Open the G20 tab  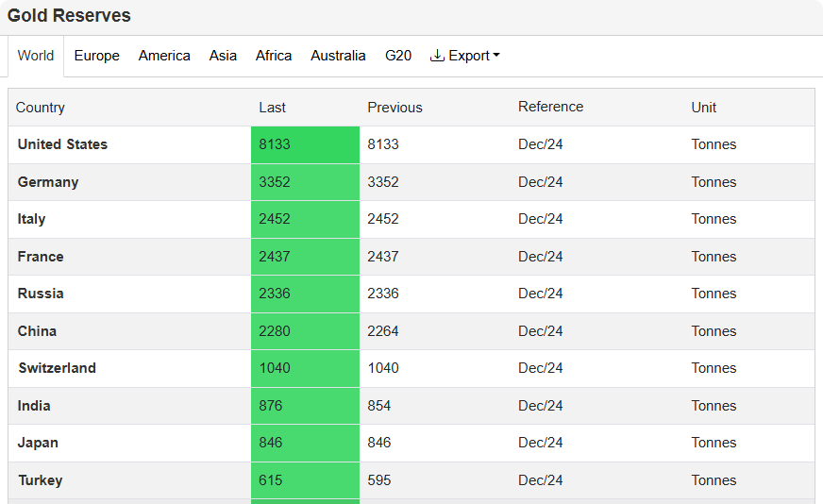click(398, 56)
